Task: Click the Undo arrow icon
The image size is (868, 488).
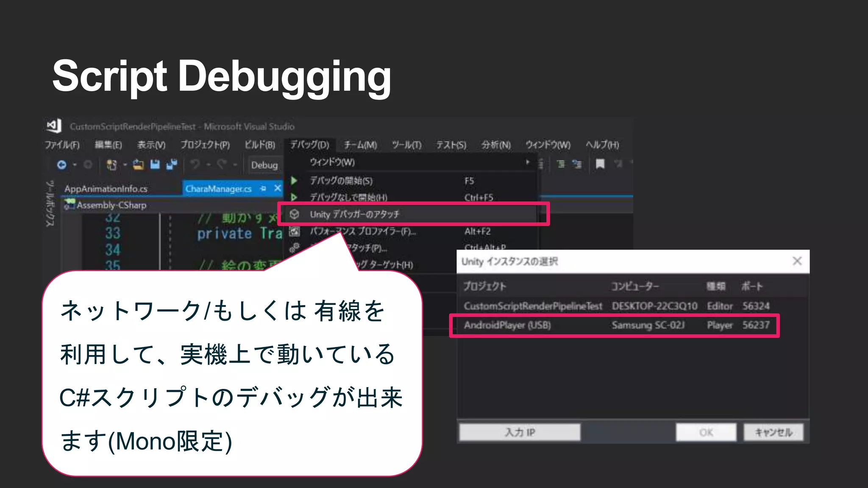Action: point(195,164)
